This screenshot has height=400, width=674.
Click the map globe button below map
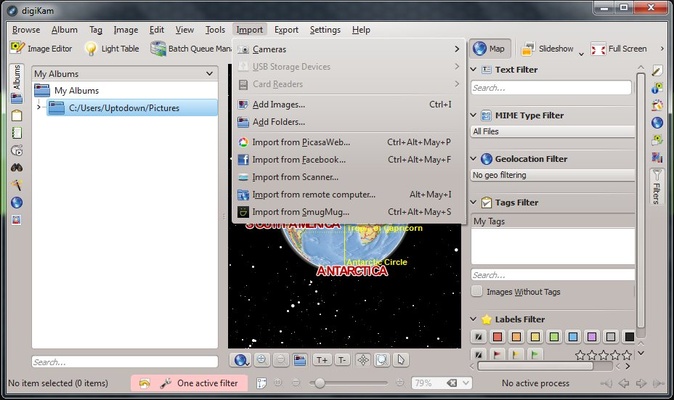[x=240, y=360]
